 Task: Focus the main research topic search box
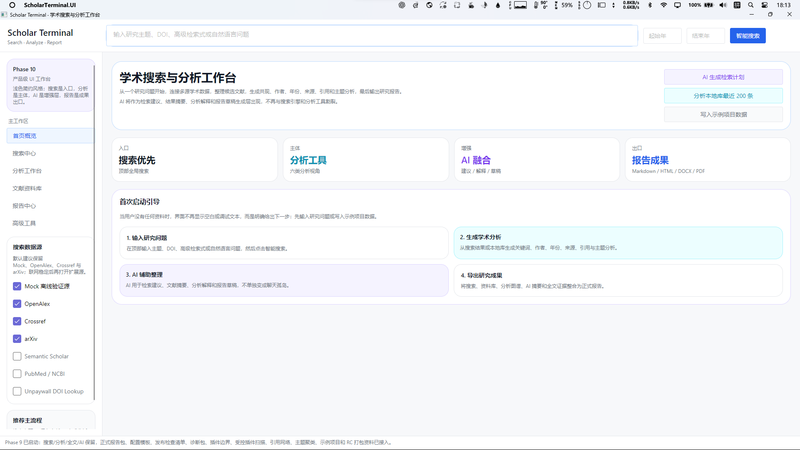tap(371, 35)
